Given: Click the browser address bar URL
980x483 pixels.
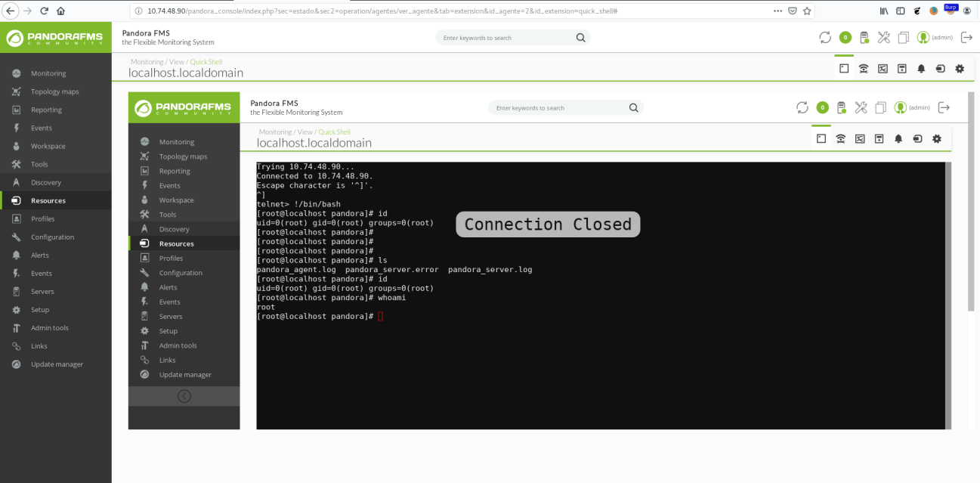Looking at the screenshot, I should [x=382, y=11].
